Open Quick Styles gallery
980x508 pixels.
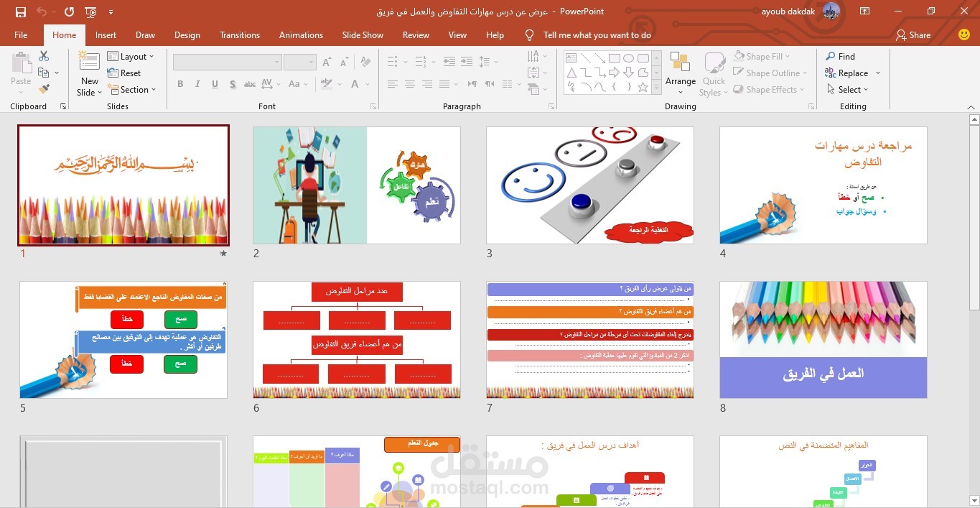(x=714, y=74)
